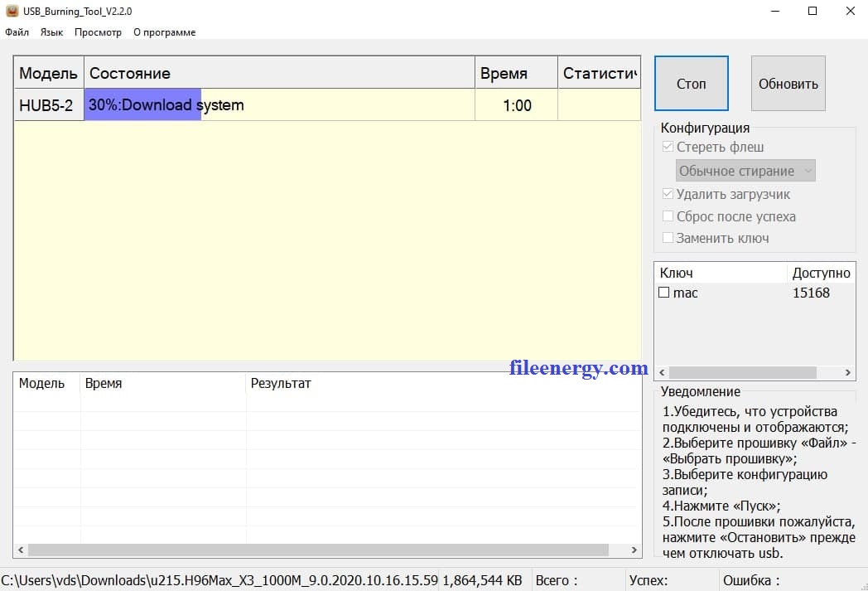Click the Модель header in device table
The height and width of the screenshot is (591, 868).
49,73
